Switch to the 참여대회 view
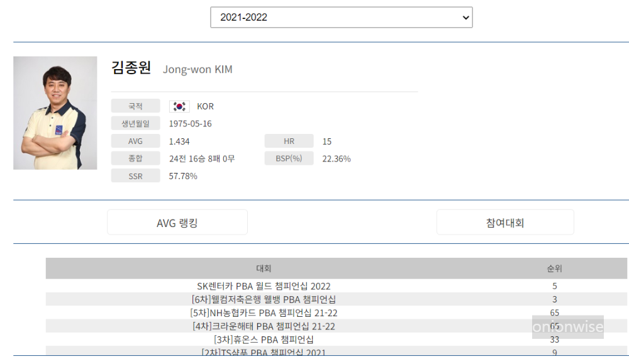The image size is (629, 364). pos(505,221)
